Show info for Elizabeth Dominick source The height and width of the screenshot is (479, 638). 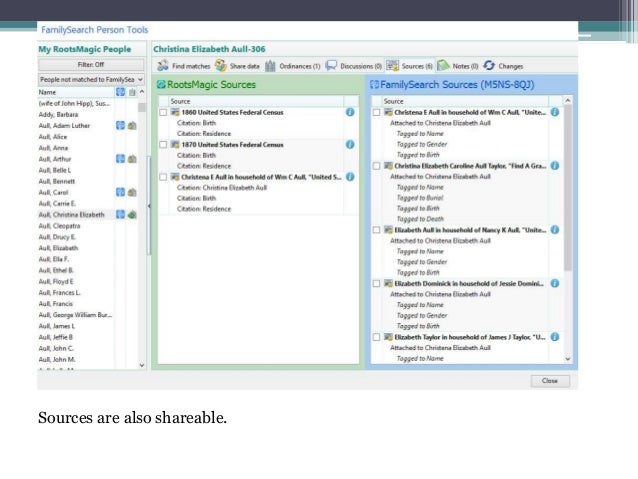(555, 283)
